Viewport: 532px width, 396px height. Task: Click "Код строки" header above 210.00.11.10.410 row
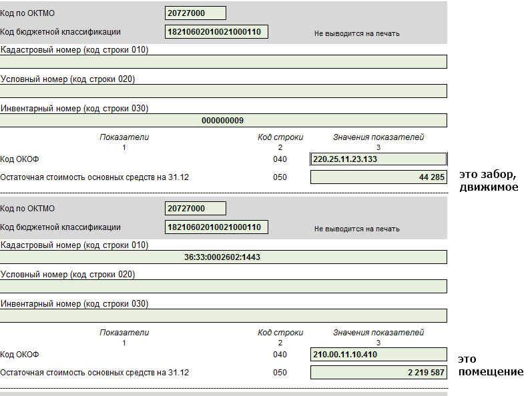point(280,333)
